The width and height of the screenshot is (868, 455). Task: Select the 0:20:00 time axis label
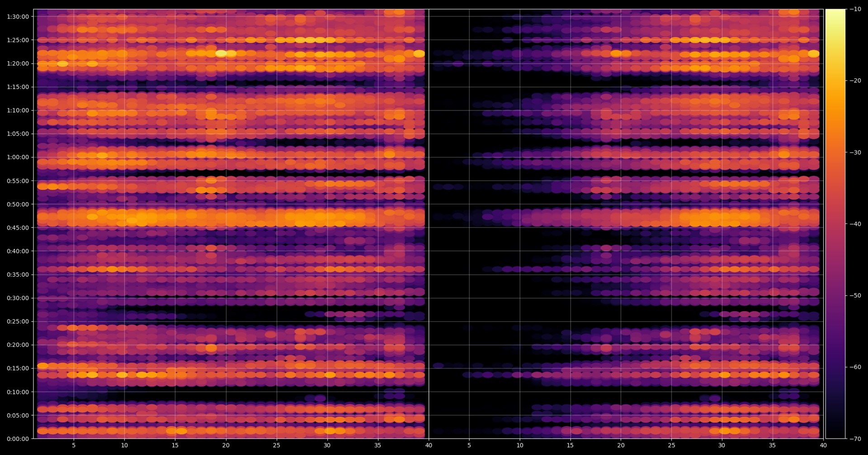click(x=18, y=345)
